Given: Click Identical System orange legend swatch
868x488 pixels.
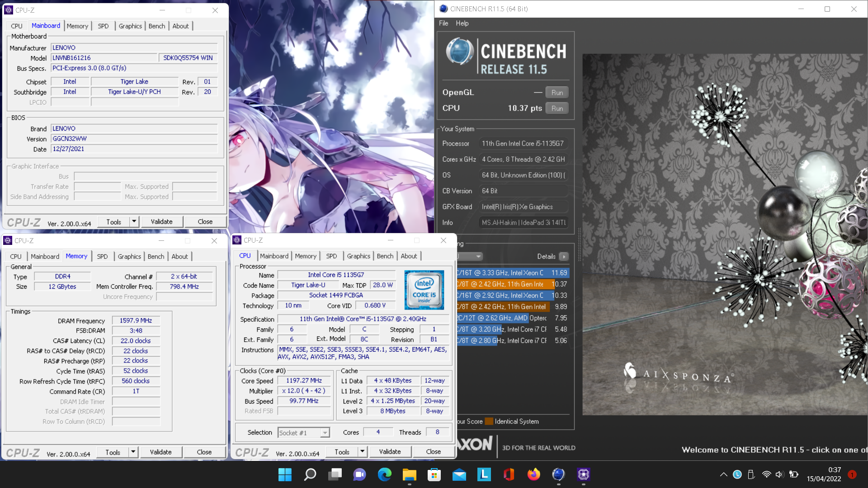Looking at the screenshot, I should pyautogui.click(x=489, y=422).
